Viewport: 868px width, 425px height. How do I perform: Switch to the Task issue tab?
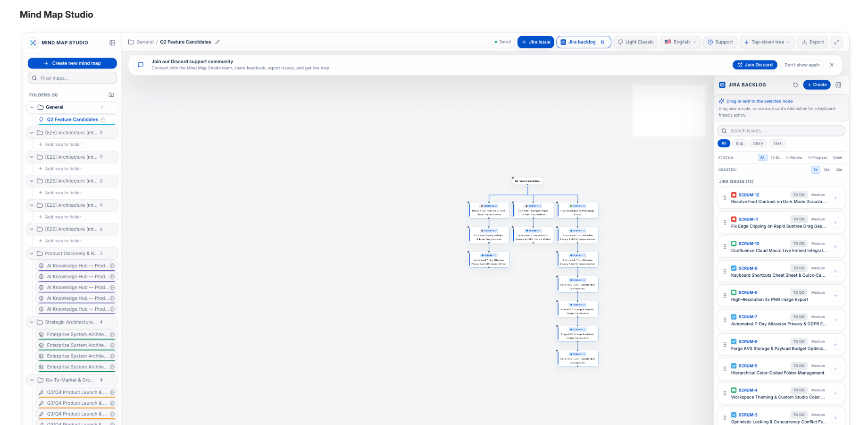[x=777, y=144]
